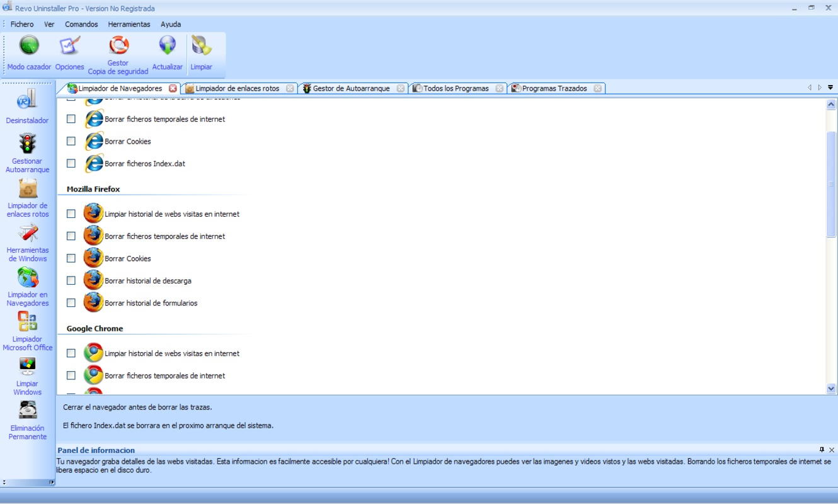
Task: Enable Borrar historial de descarga option
Action: pos(71,280)
